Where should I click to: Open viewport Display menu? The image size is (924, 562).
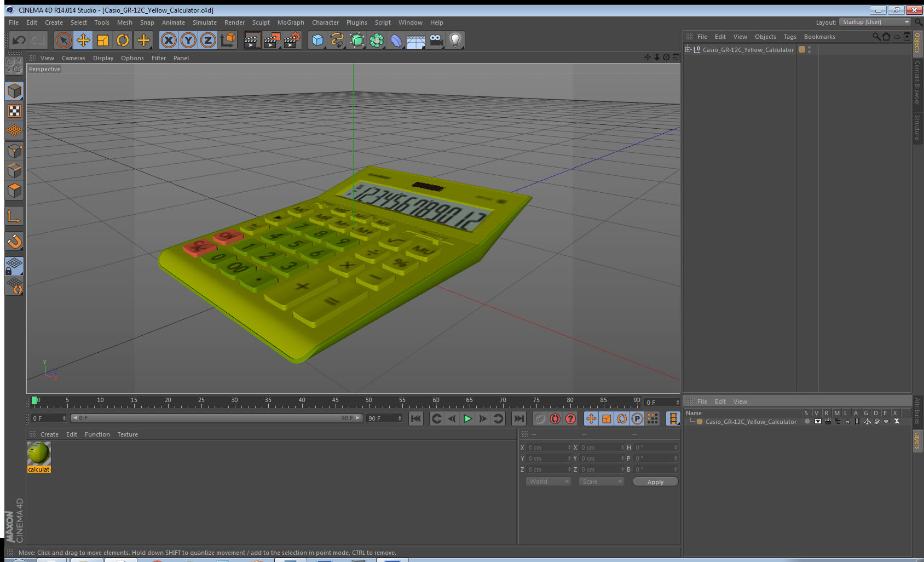coord(103,58)
